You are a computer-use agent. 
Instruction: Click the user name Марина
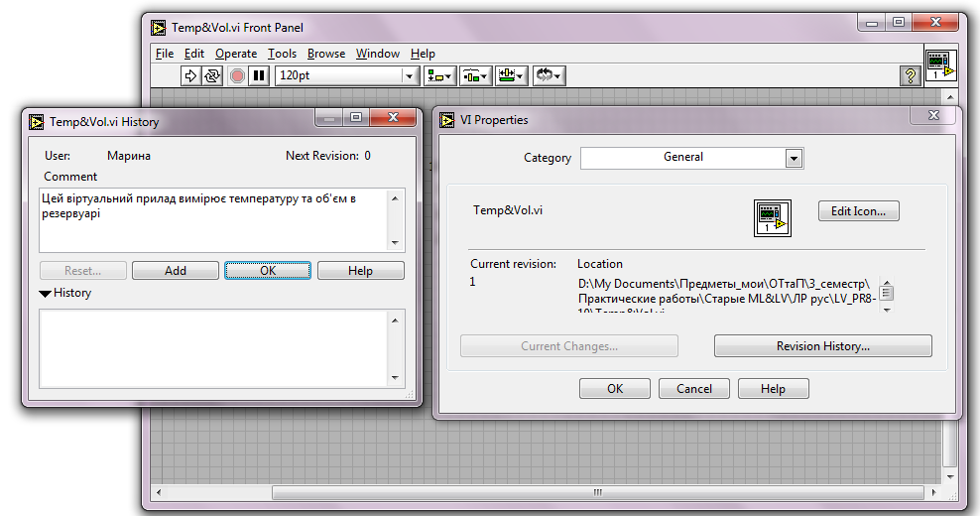point(129,156)
